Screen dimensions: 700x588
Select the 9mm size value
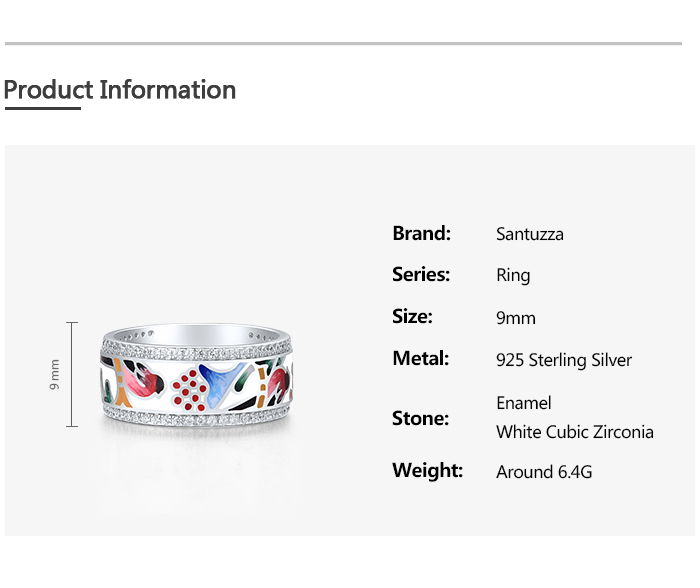(x=516, y=318)
